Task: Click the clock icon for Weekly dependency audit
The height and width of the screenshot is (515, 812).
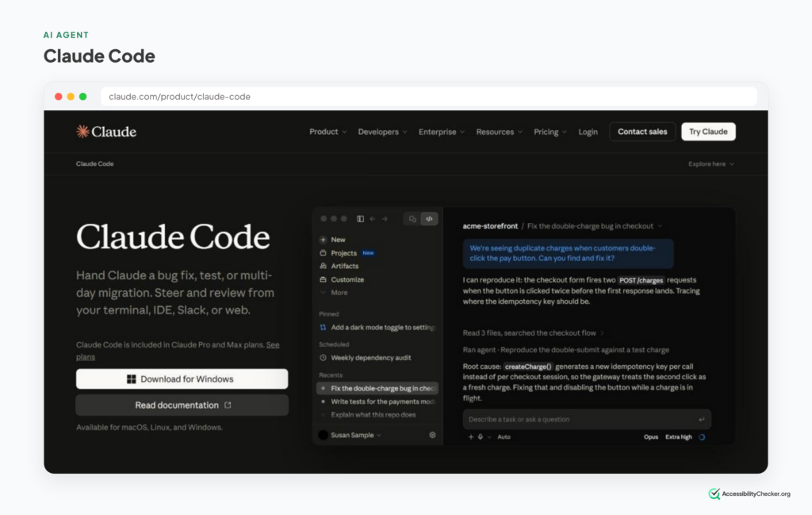Action: tap(323, 358)
